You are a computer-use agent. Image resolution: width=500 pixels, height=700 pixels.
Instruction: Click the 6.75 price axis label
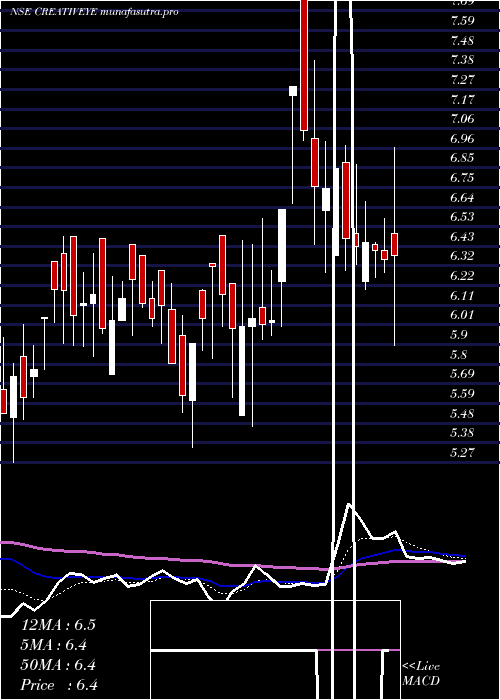[462, 178]
